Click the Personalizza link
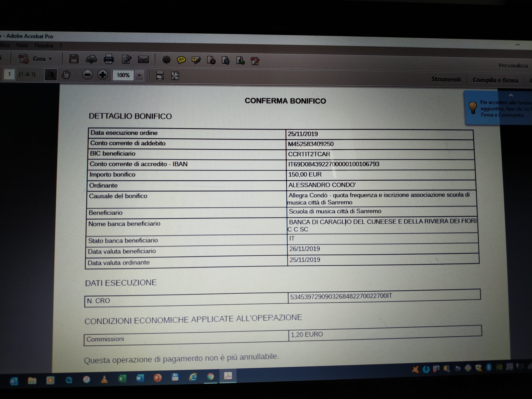Viewport: 532px width, 399px height. [513, 66]
